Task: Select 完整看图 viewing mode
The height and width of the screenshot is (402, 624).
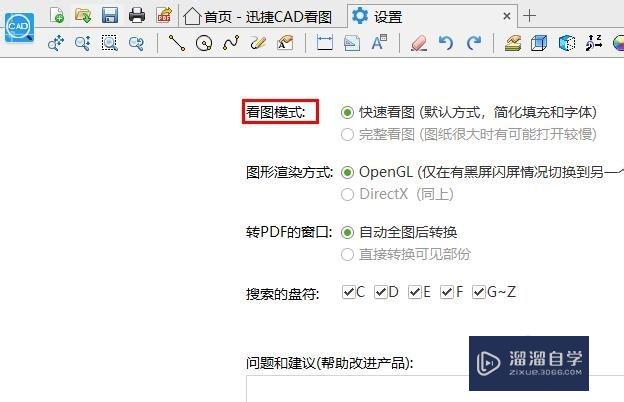Action: click(347, 135)
